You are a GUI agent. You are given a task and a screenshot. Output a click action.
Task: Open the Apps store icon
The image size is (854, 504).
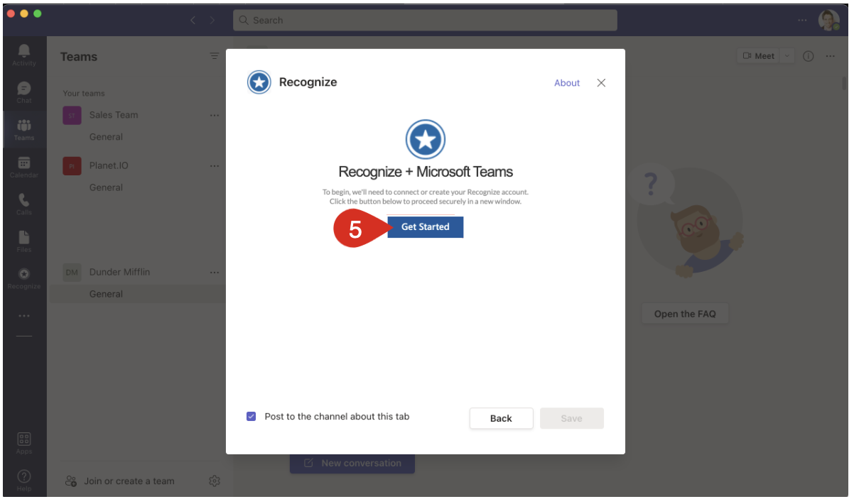(24, 441)
